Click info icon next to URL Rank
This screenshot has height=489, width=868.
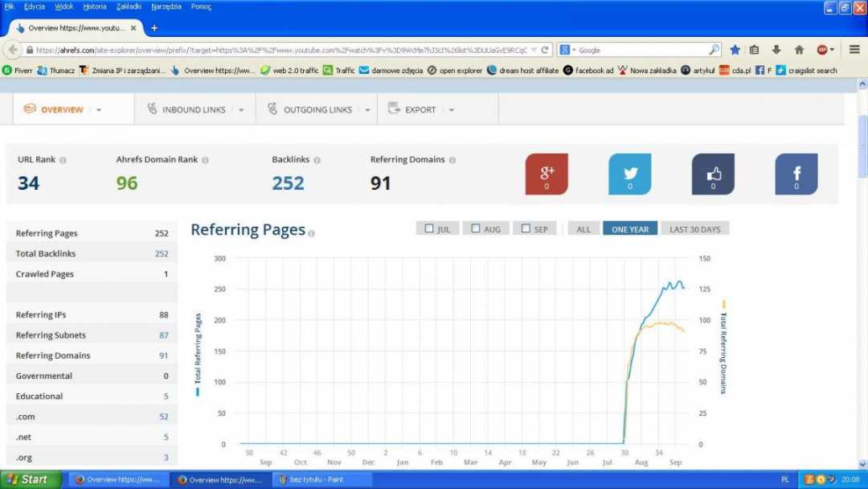63,160
